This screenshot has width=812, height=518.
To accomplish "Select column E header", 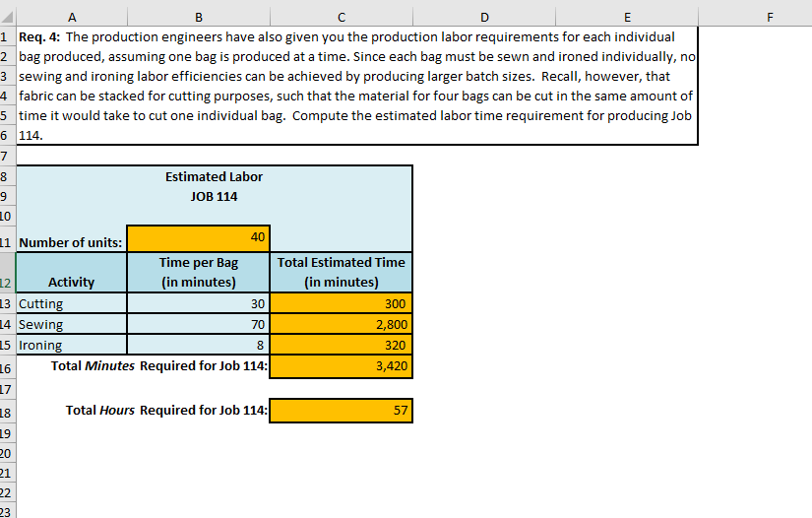I will pos(627,17).
